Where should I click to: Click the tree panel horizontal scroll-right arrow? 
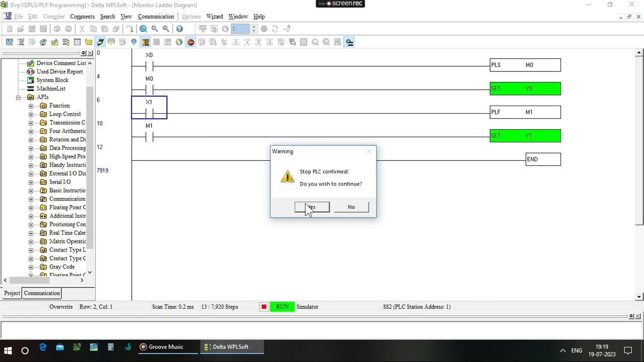click(x=82, y=280)
